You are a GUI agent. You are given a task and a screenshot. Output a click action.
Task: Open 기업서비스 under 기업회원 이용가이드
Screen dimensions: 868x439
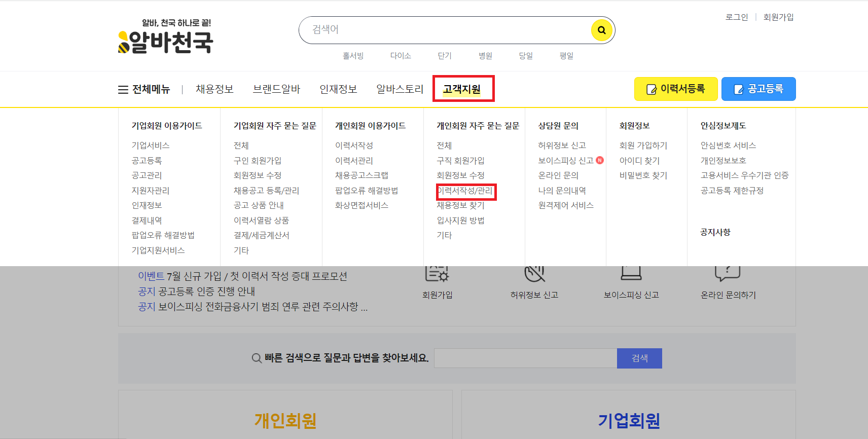pos(151,145)
